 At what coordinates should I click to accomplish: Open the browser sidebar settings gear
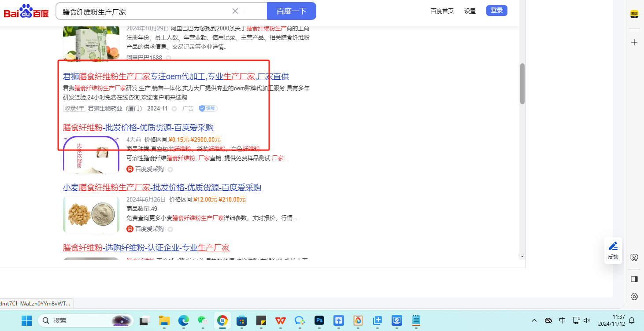pos(634,296)
